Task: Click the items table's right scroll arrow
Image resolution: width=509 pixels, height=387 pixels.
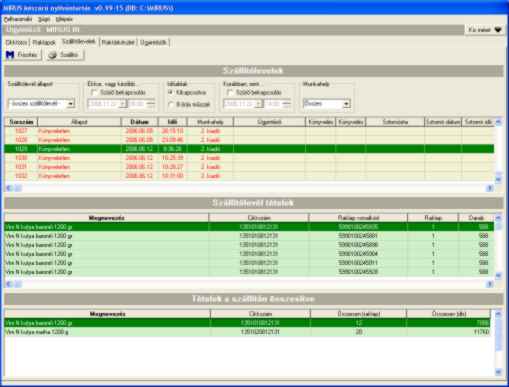Action: click(490, 284)
